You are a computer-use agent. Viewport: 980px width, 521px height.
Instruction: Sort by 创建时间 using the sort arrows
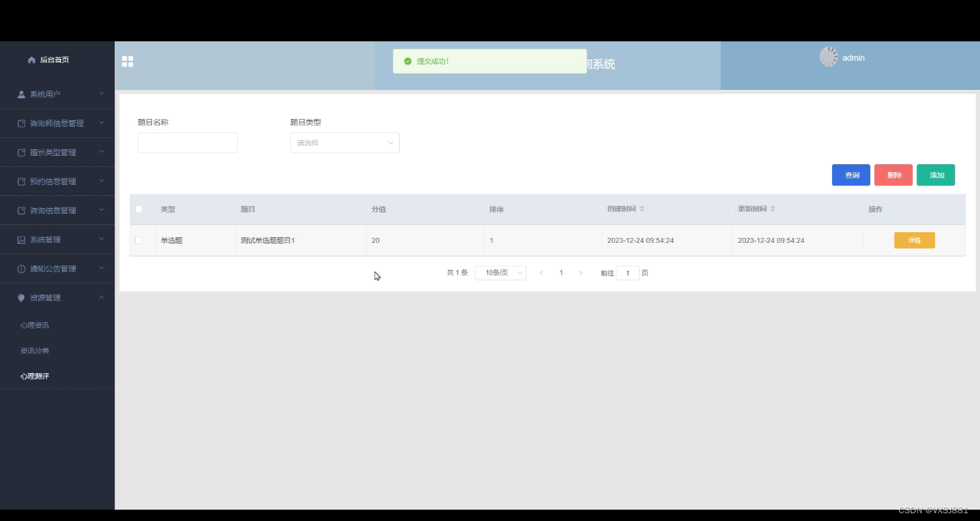click(x=642, y=209)
